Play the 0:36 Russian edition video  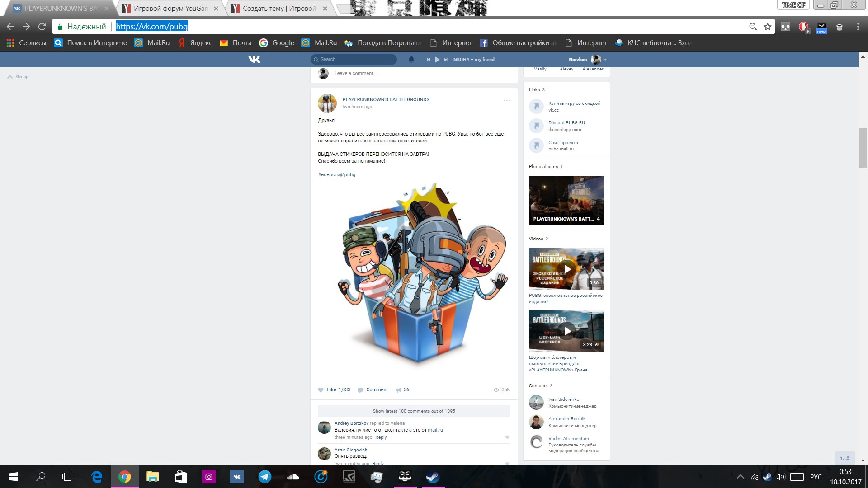566,269
